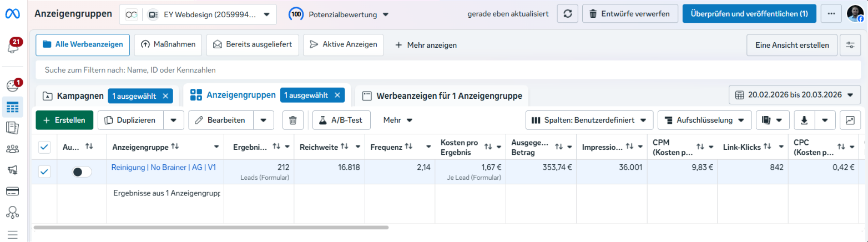Toggle the select-all checkbox in table header
Screen dimensions: 868x242
[x=44, y=147]
